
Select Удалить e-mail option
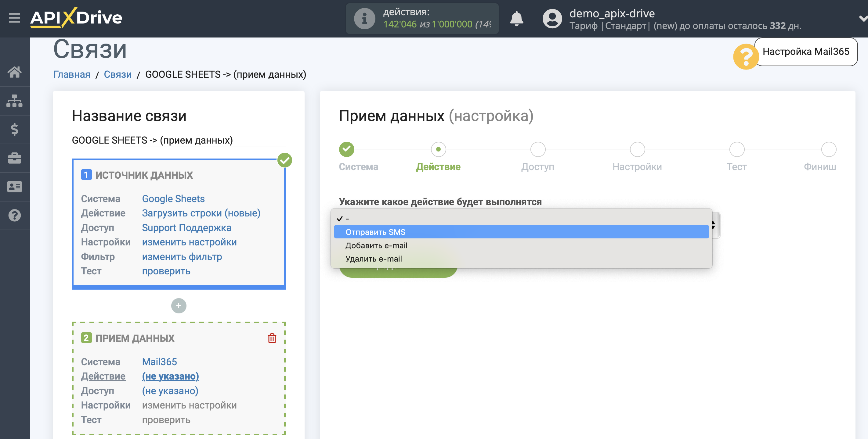pos(521,259)
